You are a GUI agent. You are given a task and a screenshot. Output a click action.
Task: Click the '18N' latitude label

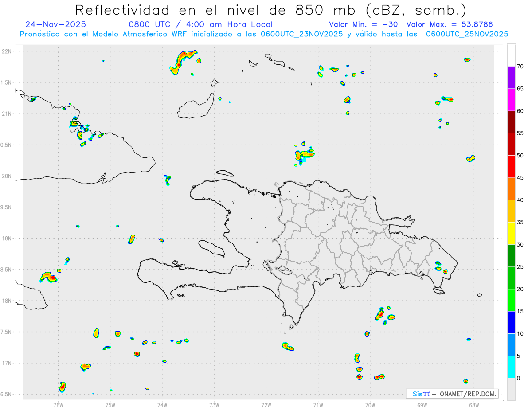point(7,301)
